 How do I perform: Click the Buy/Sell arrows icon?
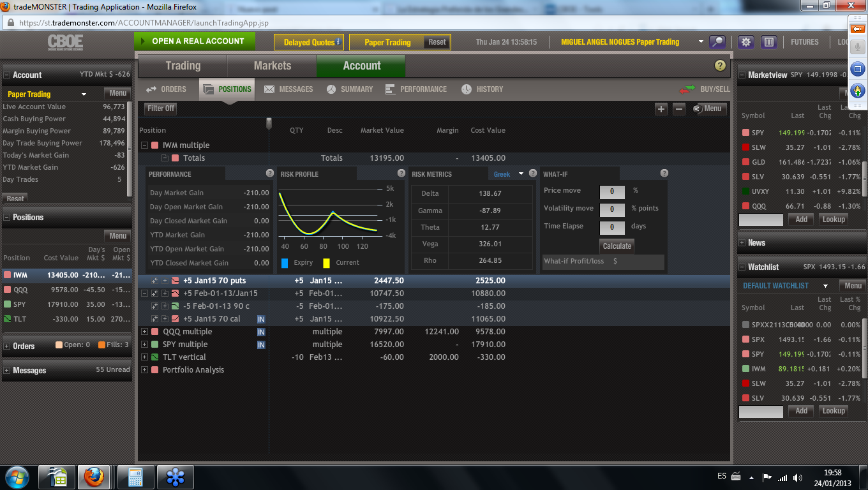[x=687, y=89]
